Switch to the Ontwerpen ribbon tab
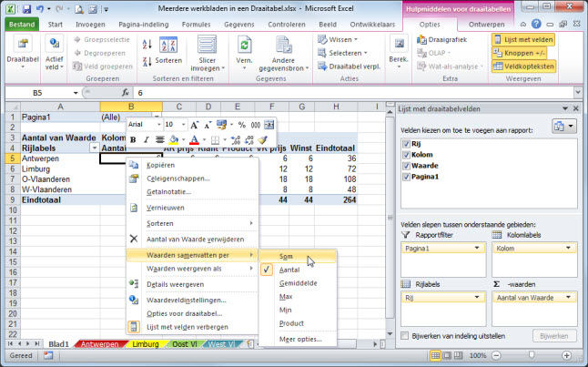This screenshot has height=367, width=588. [x=486, y=25]
